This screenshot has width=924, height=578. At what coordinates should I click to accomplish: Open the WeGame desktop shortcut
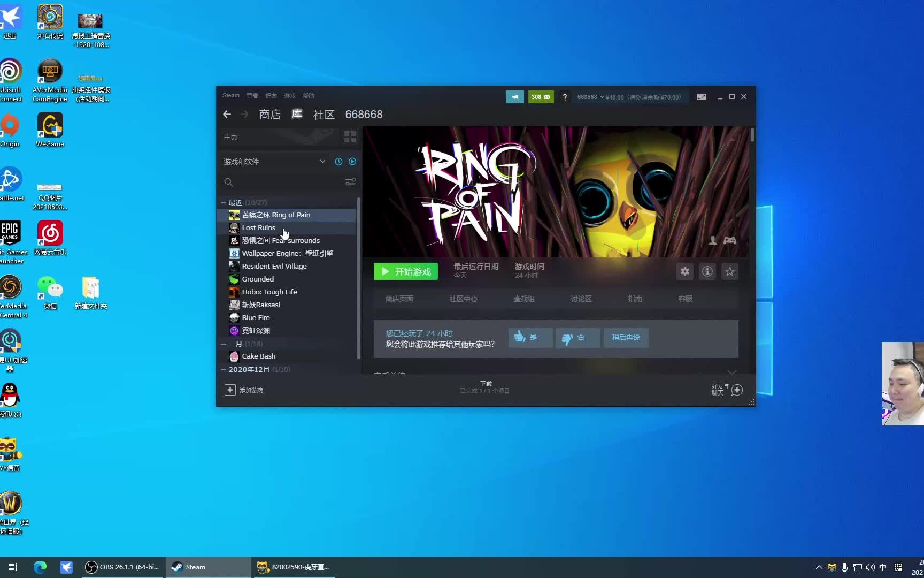(50, 130)
